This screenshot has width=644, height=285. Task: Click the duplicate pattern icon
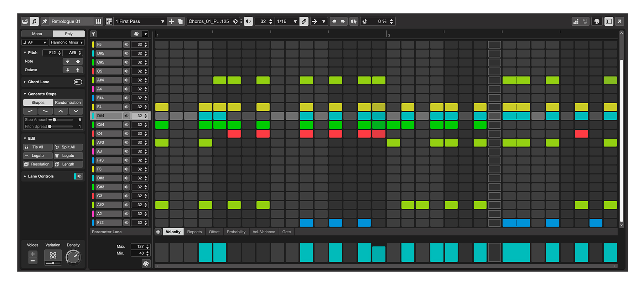(180, 21)
